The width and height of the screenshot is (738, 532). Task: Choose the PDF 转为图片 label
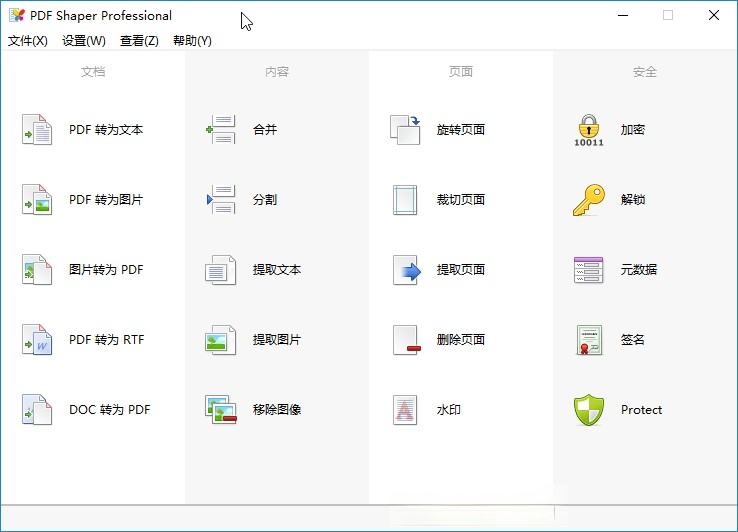click(x=106, y=200)
